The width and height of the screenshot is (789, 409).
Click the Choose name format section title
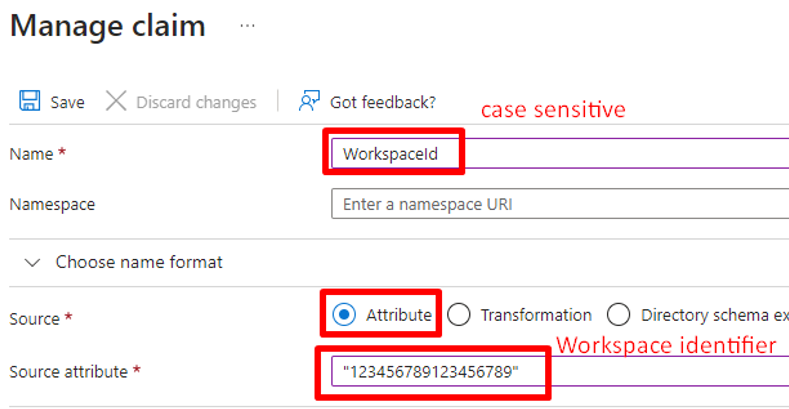[x=139, y=263]
